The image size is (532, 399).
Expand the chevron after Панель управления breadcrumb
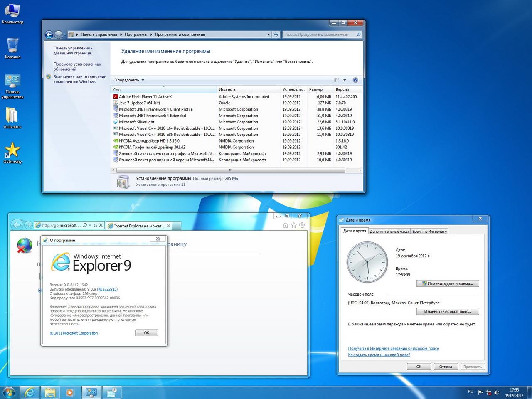[x=121, y=35]
